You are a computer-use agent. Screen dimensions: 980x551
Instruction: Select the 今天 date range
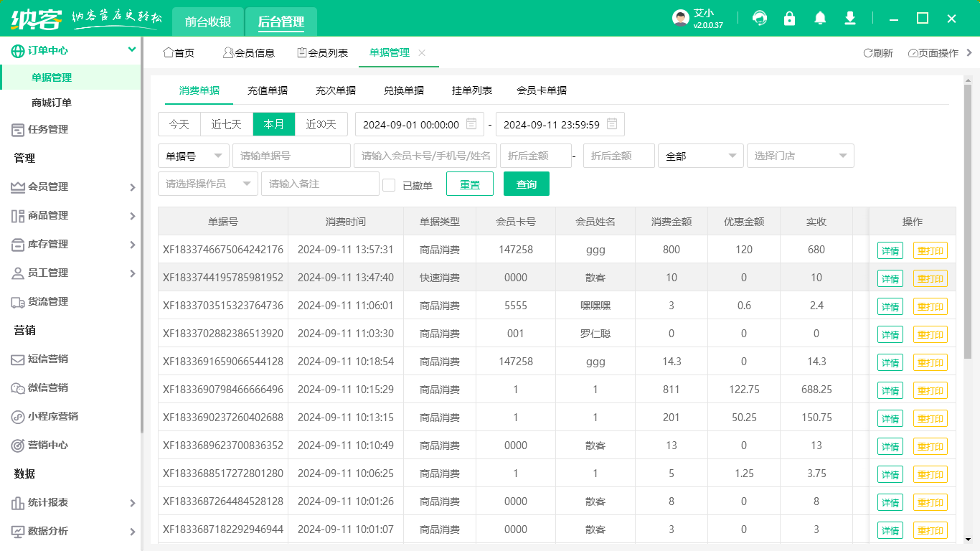tap(179, 124)
